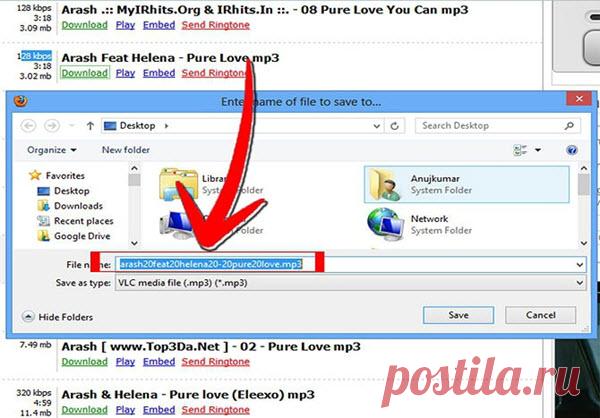The image size is (600, 418).
Task: Cancel the save dialog
Action: click(x=541, y=315)
